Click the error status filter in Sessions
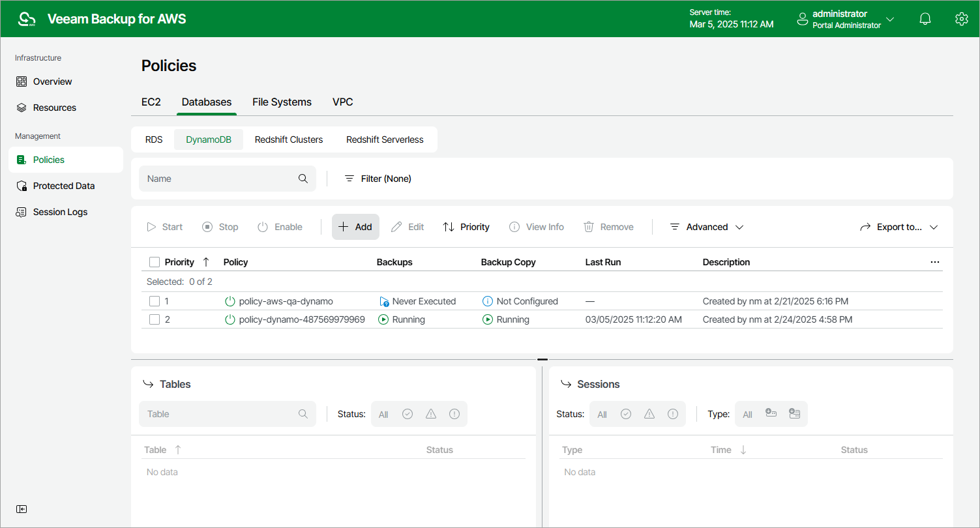The height and width of the screenshot is (528, 980). click(x=673, y=414)
